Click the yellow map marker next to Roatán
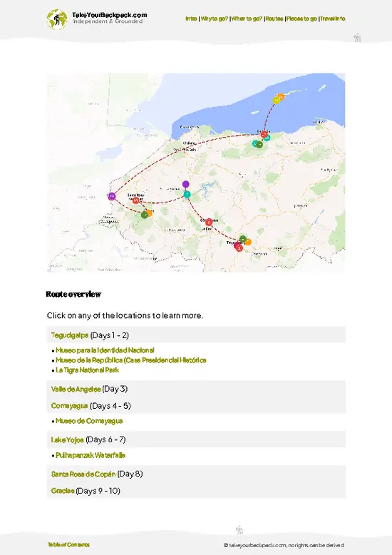This screenshot has height=555, width=392. (x=276, y=100)
